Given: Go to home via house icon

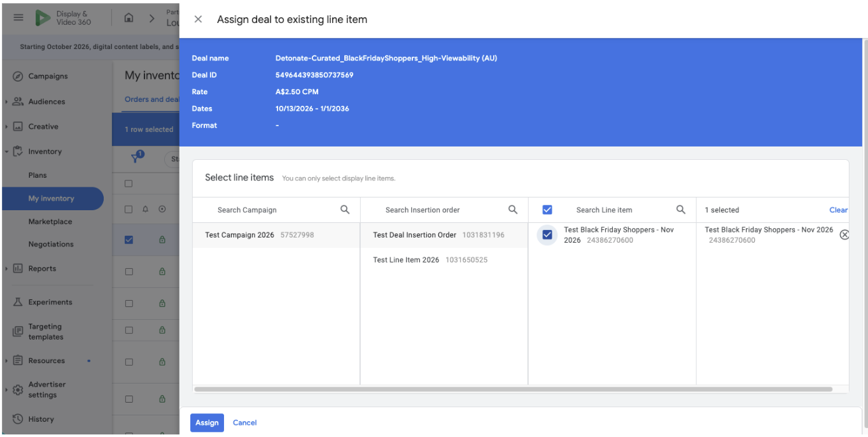Looking at the screenshot, I should [129, 18].
